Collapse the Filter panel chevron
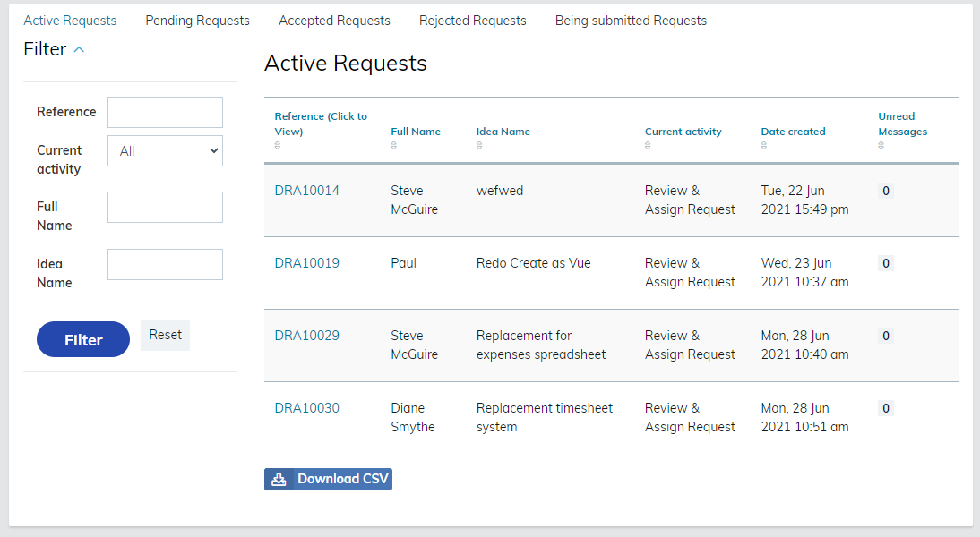 point(79,50)
